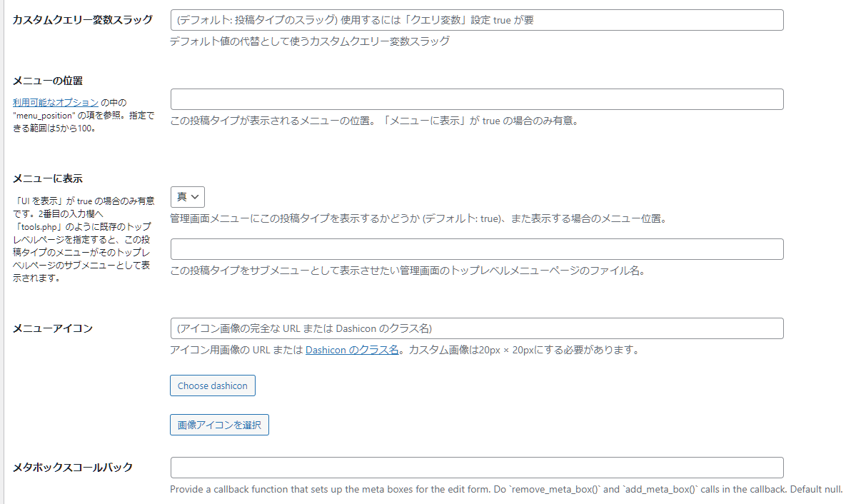
Task: Click the menu position description below its field
Action: (373, 121)
